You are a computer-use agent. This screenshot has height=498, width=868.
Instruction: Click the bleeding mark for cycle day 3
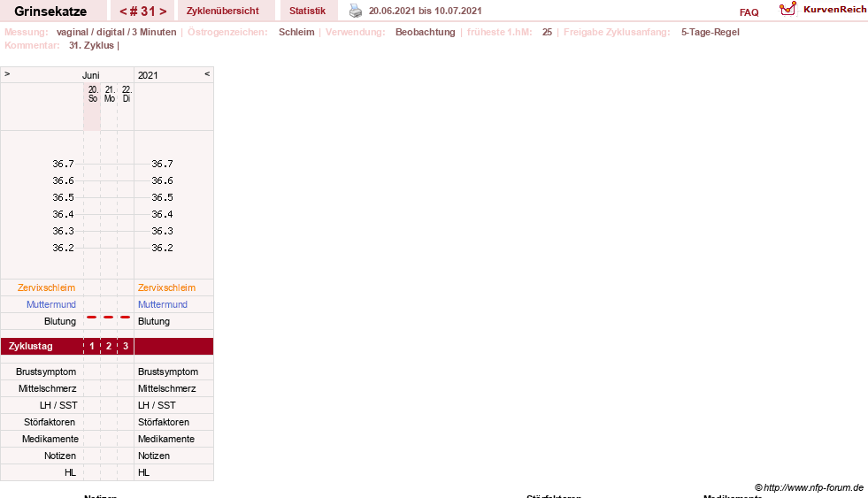pyautogui.click(x=125, y=317)
